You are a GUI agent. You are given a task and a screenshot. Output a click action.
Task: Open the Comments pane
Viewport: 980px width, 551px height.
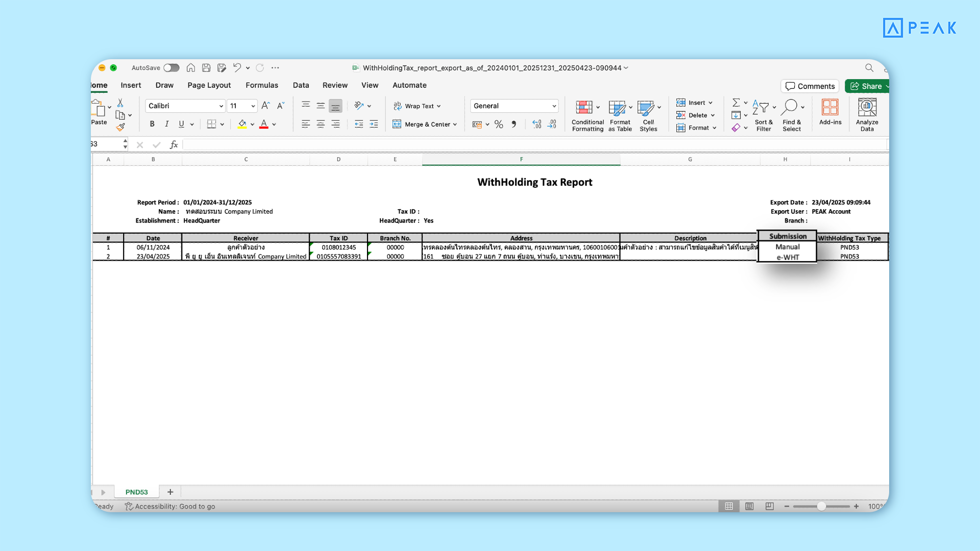point(810,86)
